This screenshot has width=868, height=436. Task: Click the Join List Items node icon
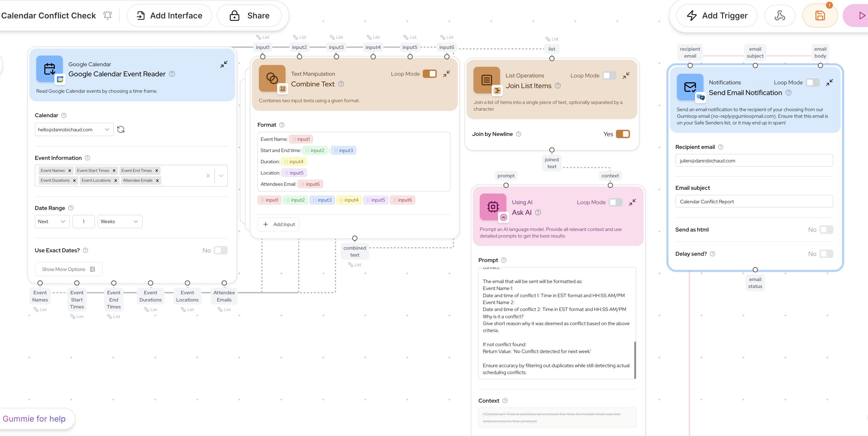tap(487, 80)
